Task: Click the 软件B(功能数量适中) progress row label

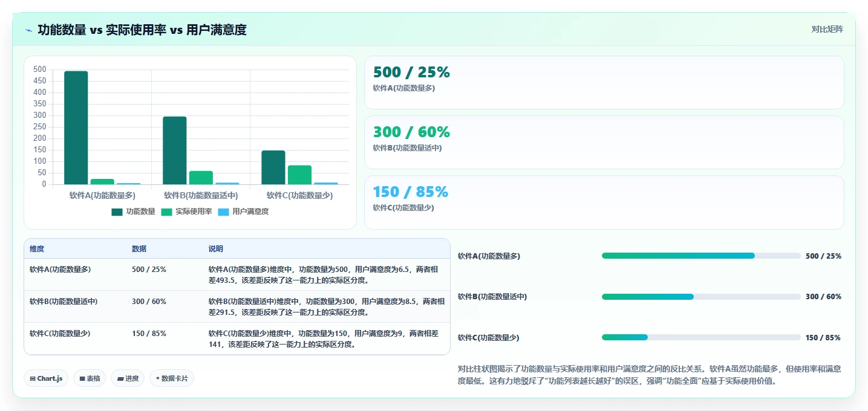Action: coord(492,297)
